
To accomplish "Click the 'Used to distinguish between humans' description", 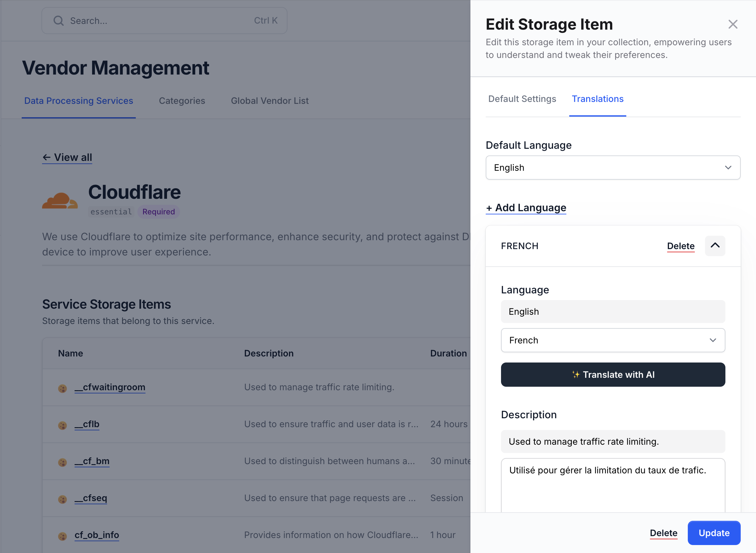I will (330, 461).
